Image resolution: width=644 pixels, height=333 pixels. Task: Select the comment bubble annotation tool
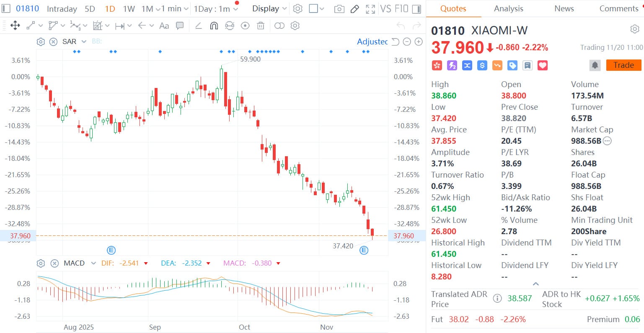pyautogui.click(x=180, y=26)
